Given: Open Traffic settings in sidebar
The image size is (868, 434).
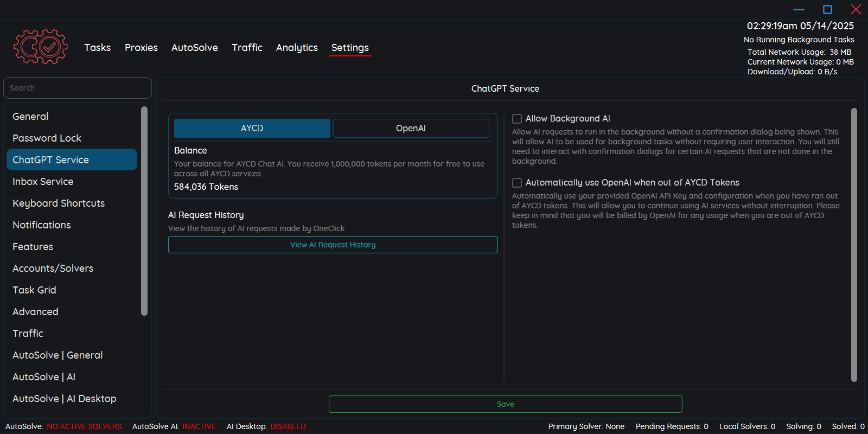Looking at the screenshot, I should click(x=72, y=333).
